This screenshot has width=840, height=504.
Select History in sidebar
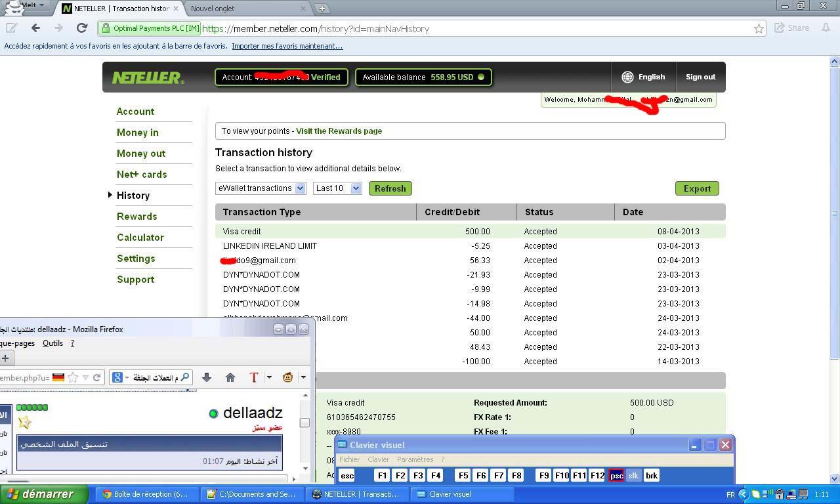coord(133,196)
